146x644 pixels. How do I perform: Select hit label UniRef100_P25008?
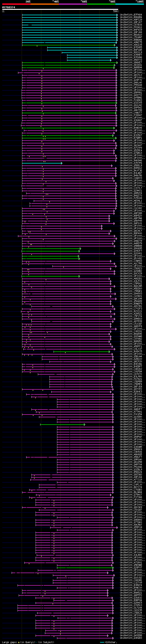click(131, 198)
